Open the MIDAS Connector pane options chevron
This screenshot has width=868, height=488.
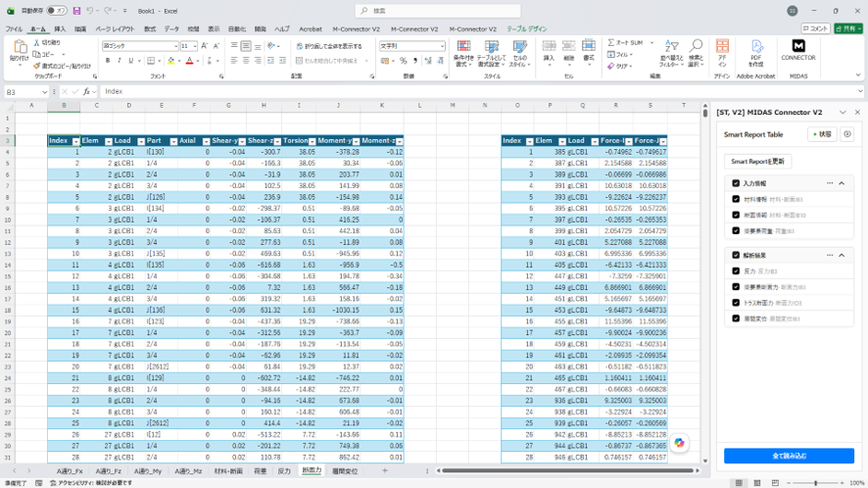[843, 113]
